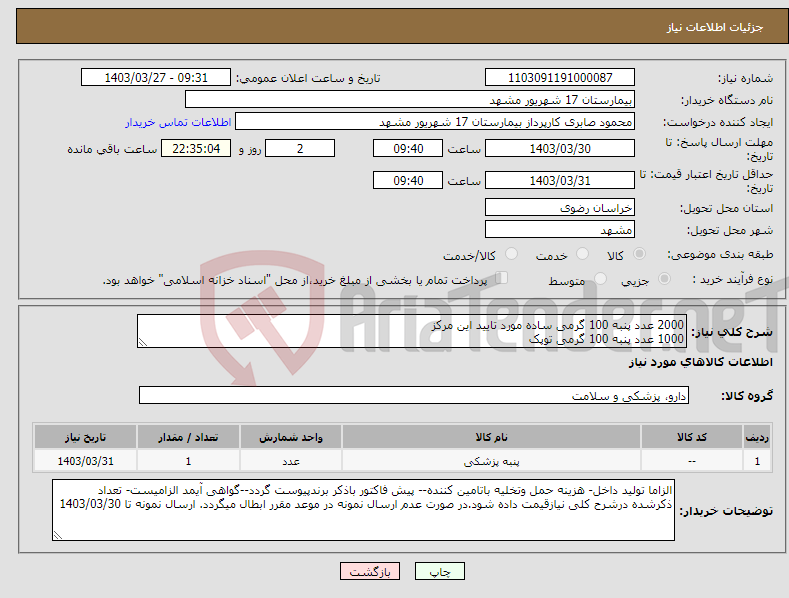Click the جزئیات اطلاعات نیاز header title
The height and width of the screenshot is (598, 789).
click(x=715, y=27)
